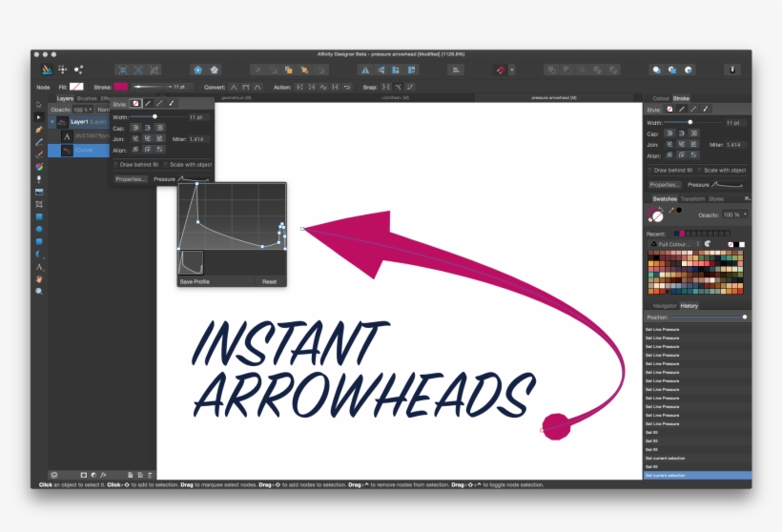This screenshot has width=782, height=532.
Task: Open the Layers Opacity dropdown
Action: 91,110
